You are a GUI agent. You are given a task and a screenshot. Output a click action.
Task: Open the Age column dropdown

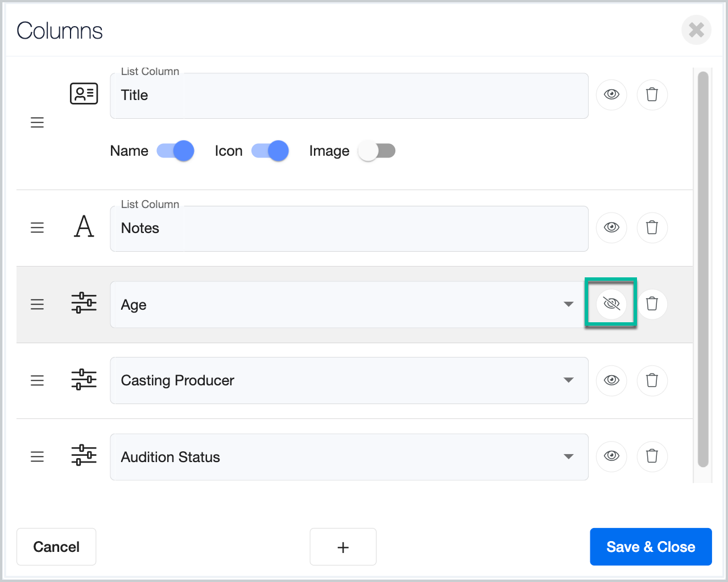pyautogui.click(x=568, y=304)
